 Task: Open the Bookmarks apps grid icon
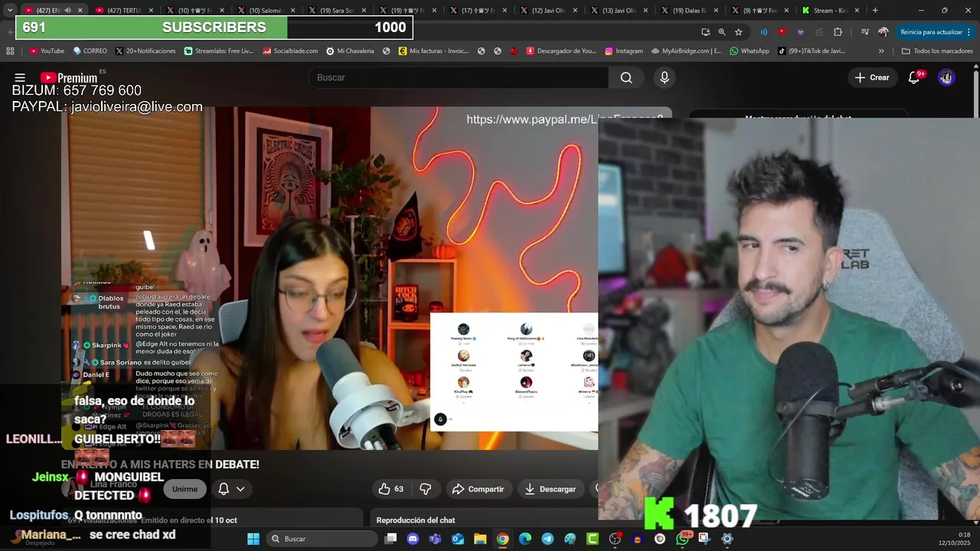[x=10, y=51]
